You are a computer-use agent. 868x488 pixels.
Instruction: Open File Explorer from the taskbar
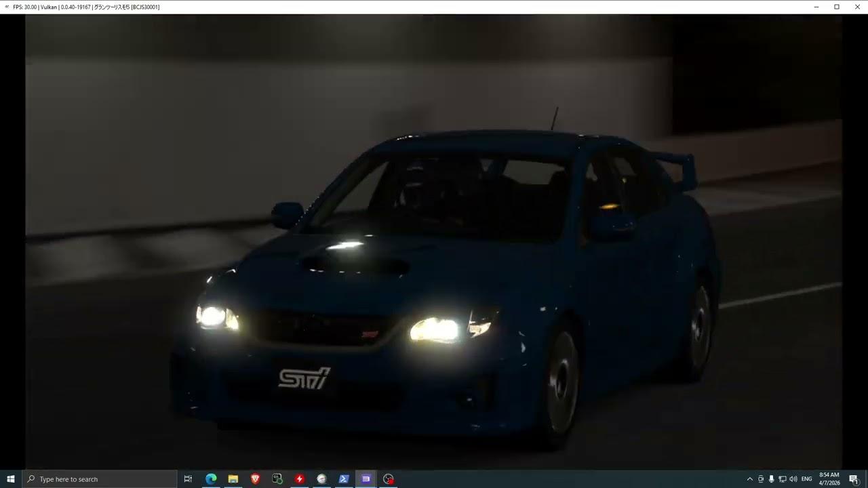[x=233, y=479]
